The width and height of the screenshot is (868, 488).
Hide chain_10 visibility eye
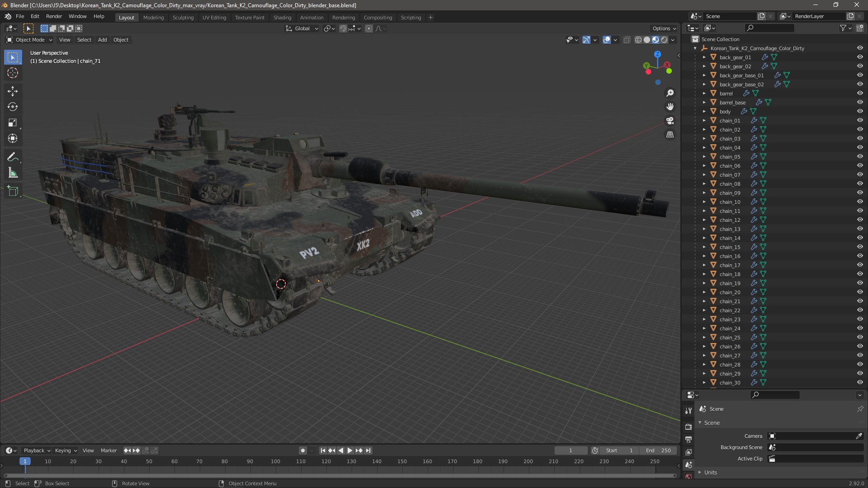(x=860, y=202)
